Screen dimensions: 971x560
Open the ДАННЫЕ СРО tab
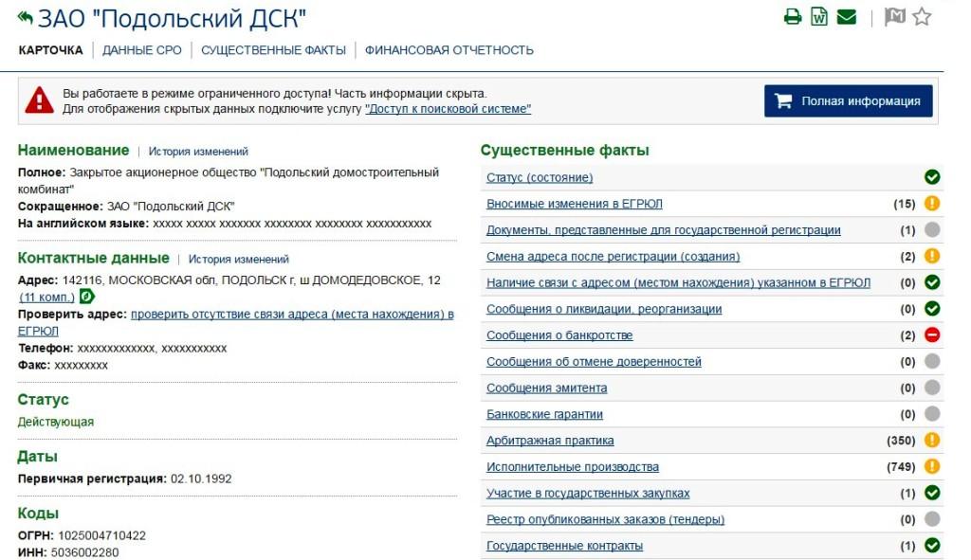click(x=142, y=50)
